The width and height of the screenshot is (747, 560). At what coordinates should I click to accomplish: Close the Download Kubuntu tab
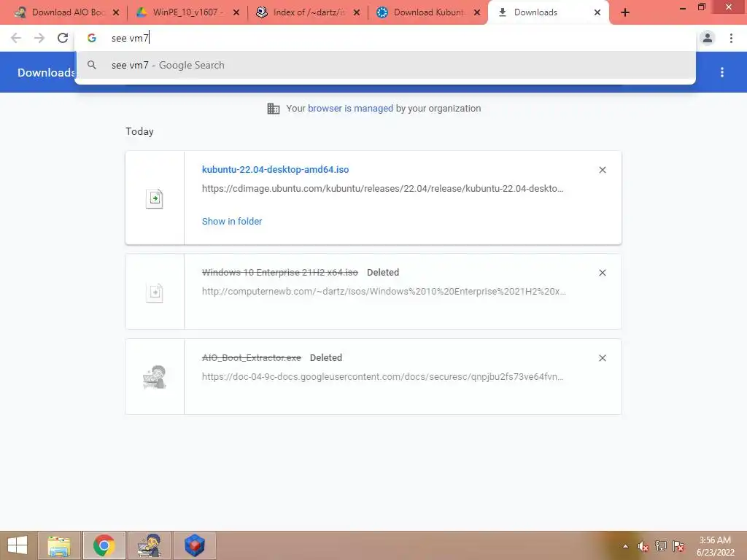point(477,12)
